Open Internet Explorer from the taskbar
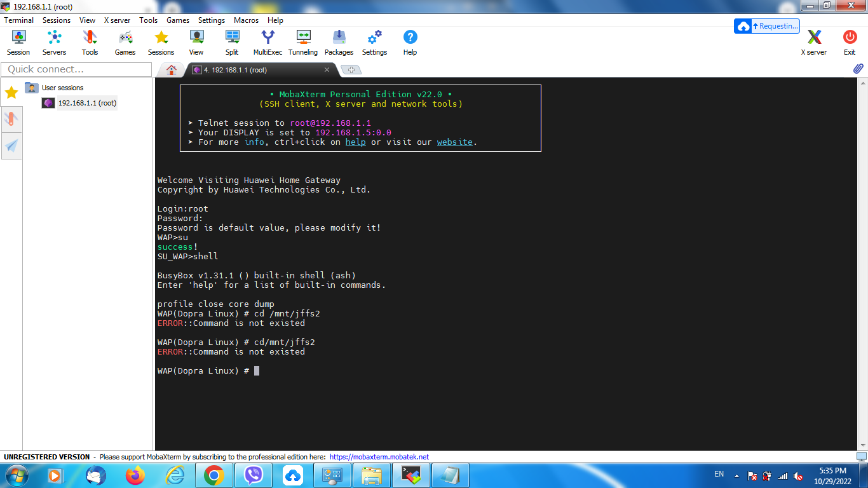This screenshot has height=488, width=868. pos(175,475)
